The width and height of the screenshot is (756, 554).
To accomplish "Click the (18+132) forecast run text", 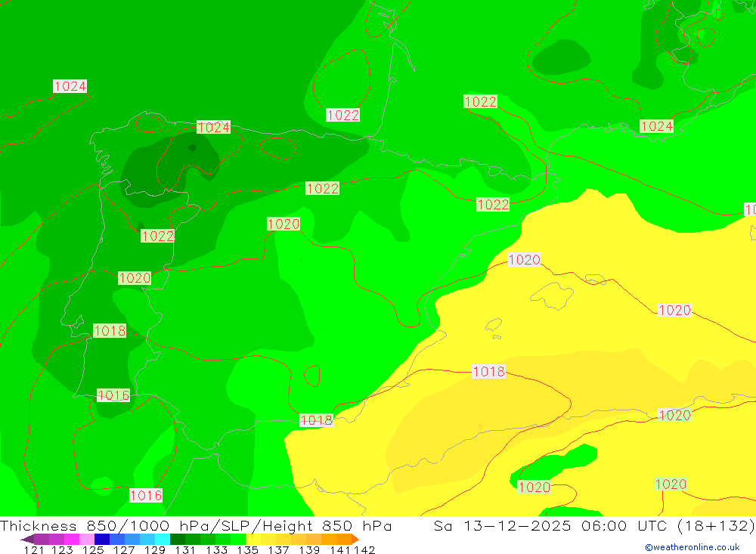I will 716,525.
